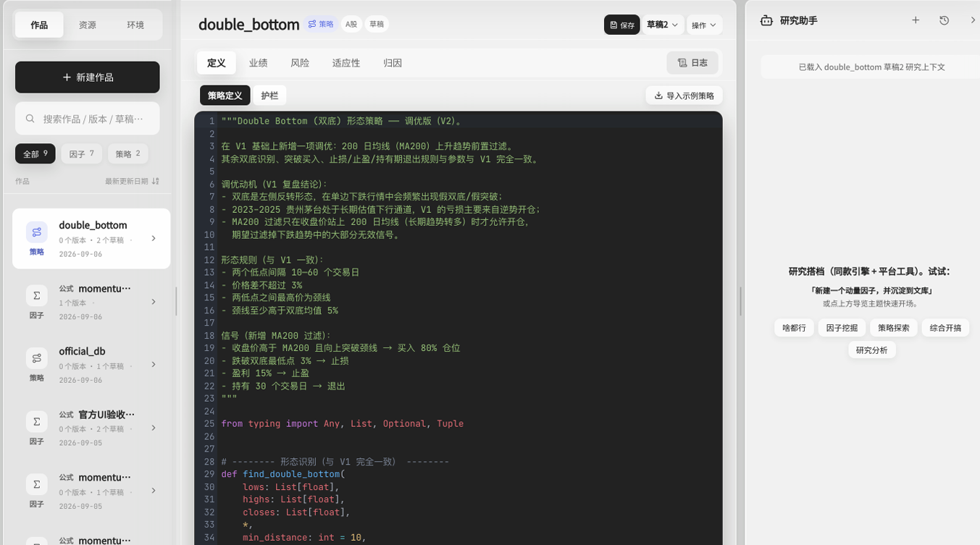Image resolution: width=980 pixels, height=545 pixels.
Task: Select the 策略定义 sub-tab
Action: [x=225, y=96]
